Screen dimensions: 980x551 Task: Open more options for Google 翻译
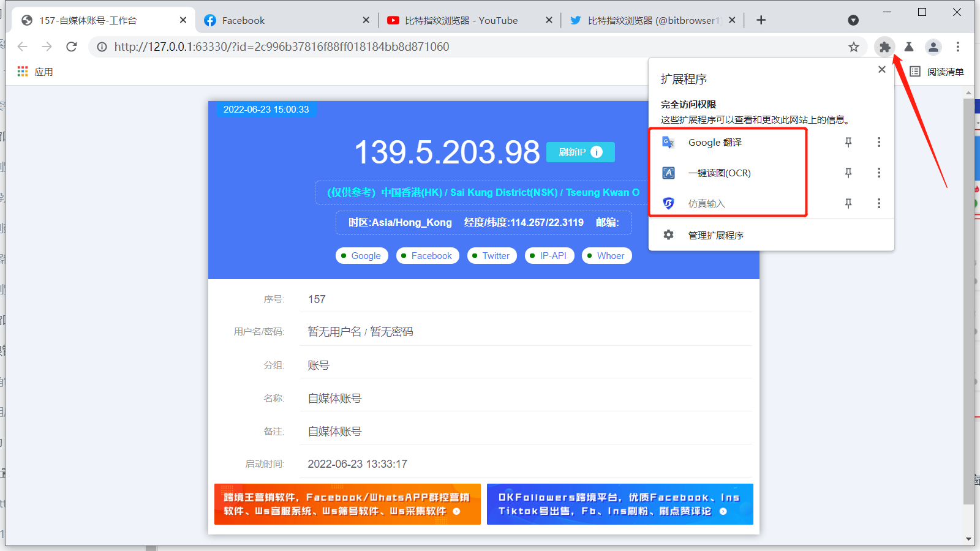[879, 142]
